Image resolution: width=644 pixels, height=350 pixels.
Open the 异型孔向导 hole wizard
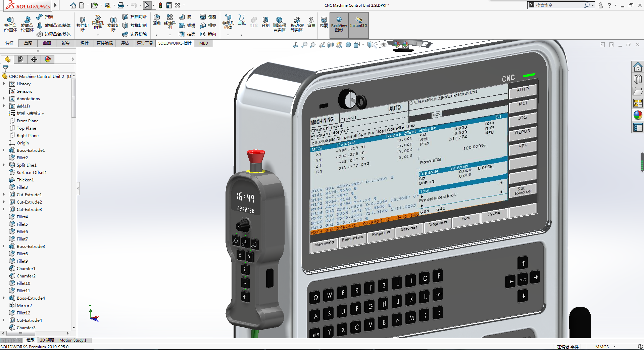coord(98,22)
